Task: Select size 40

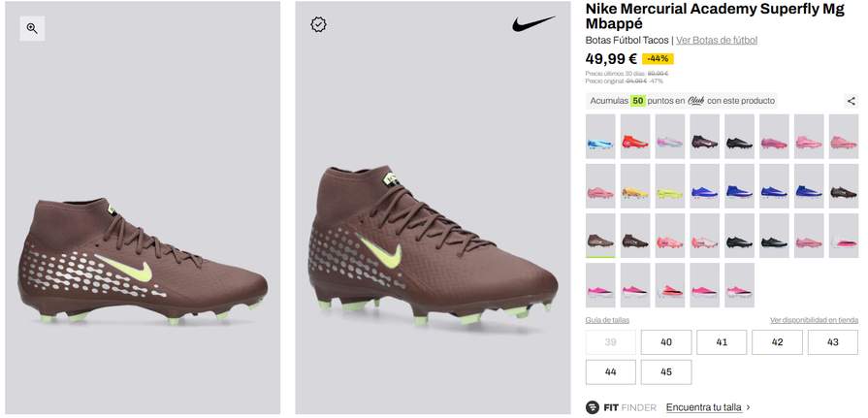Action: pyautogui.click(x=666, y=342)
